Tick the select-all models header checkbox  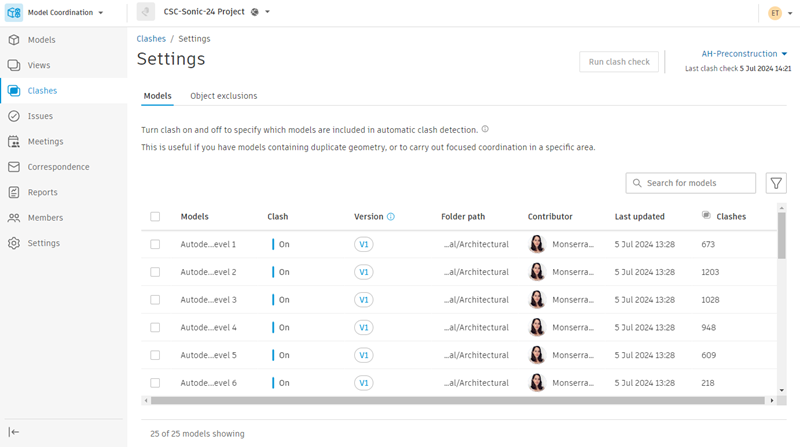click(155, 216)
